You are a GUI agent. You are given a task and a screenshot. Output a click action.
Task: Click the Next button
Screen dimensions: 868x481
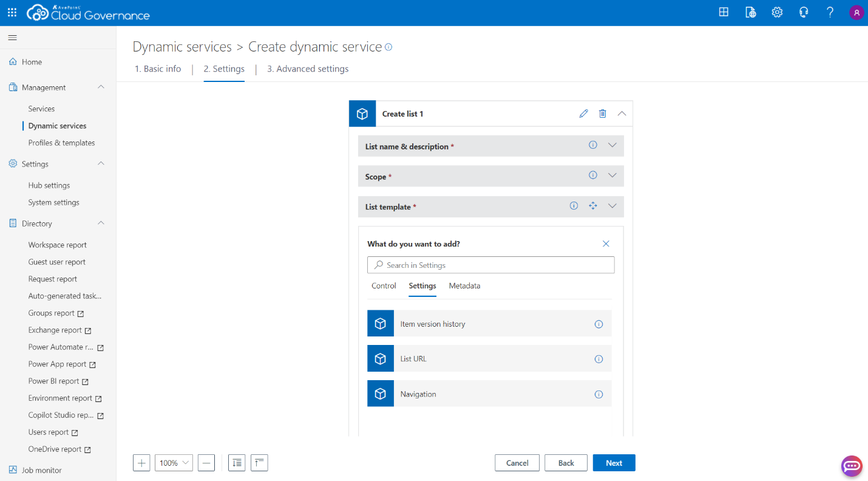[x=614, y=463]
